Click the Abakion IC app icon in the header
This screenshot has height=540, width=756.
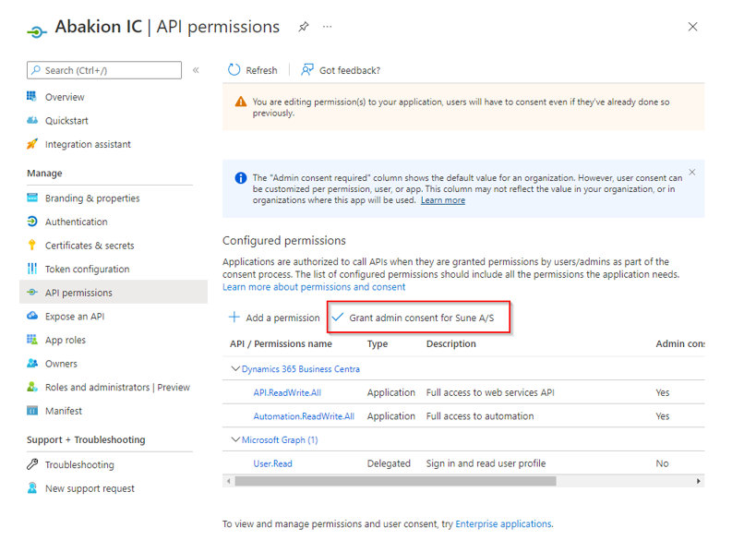(37, 32)
